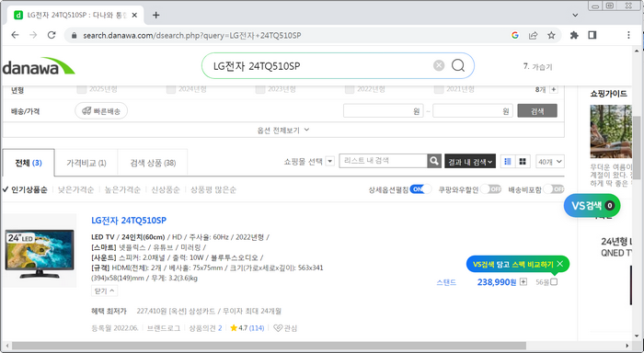
Task: Expand the 년형 options plus button
Action: [x=554, y=89]
